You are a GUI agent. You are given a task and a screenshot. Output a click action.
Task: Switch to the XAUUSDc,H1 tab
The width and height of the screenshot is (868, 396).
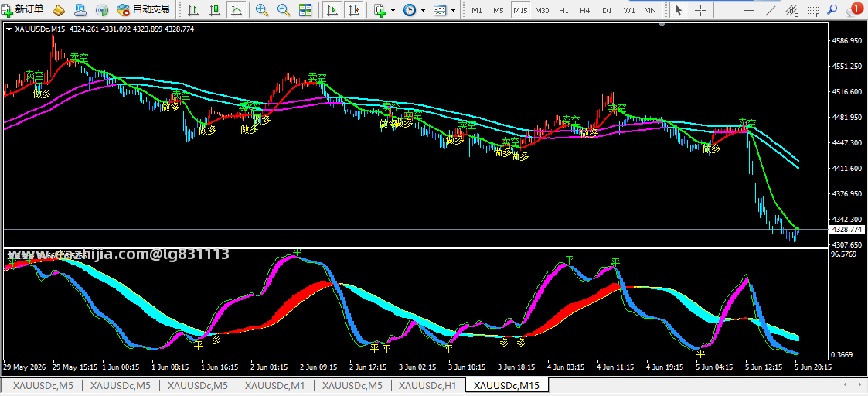click(428, 385)
